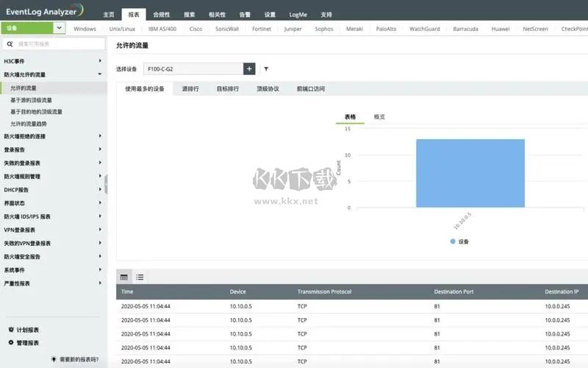
Task: Focus the report search input field
Action: pyautogui.click(x=54, y=44)
